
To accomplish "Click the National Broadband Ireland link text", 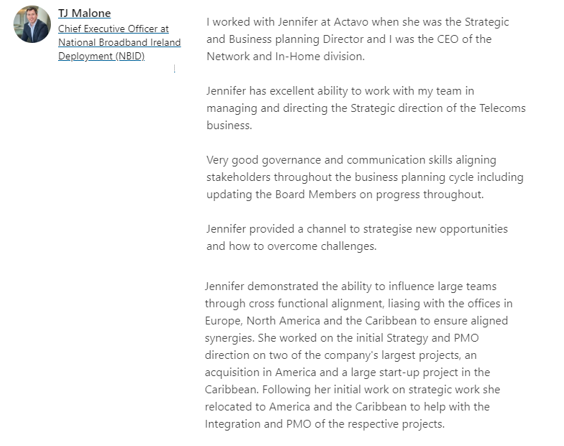I will (x=119, y=42).
